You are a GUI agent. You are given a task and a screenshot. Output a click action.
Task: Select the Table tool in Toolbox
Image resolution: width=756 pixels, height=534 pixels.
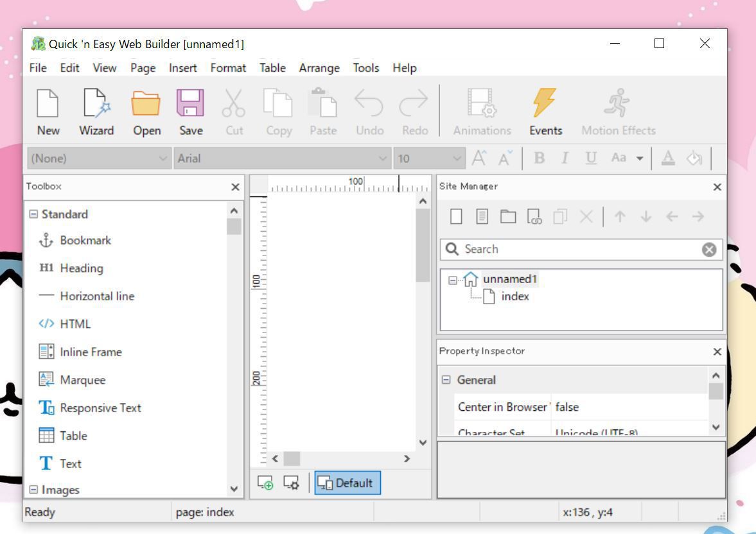[63, 436]
